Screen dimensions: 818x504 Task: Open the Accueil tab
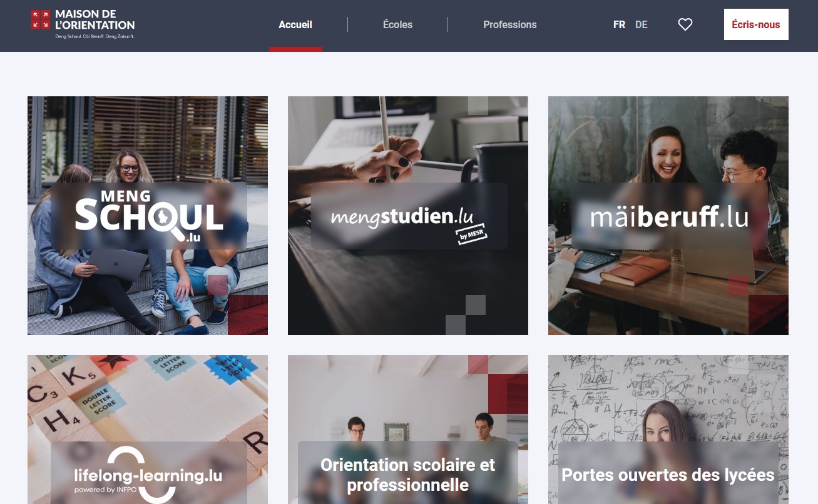click(x=295, y=25)
